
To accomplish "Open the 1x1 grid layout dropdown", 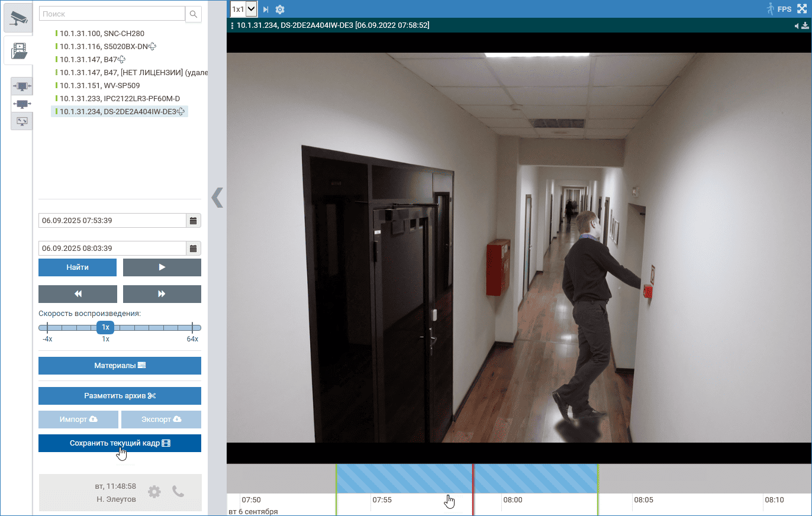I will pyautogui.click(x=243, y=9).
